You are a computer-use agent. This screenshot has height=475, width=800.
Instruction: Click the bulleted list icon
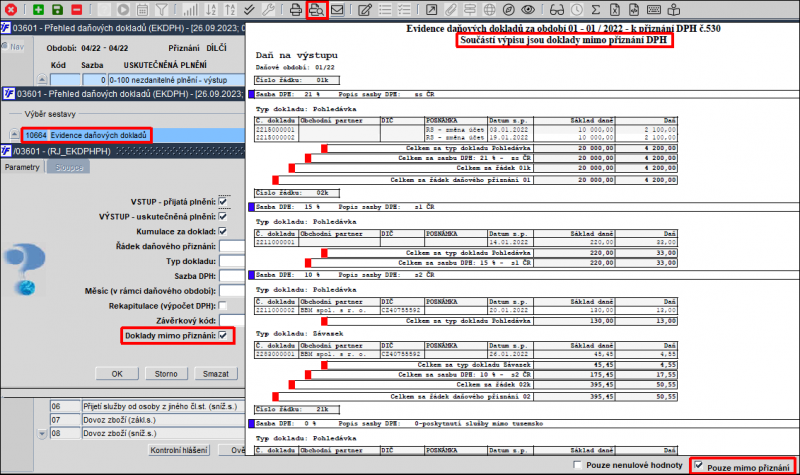coord(385,9)
